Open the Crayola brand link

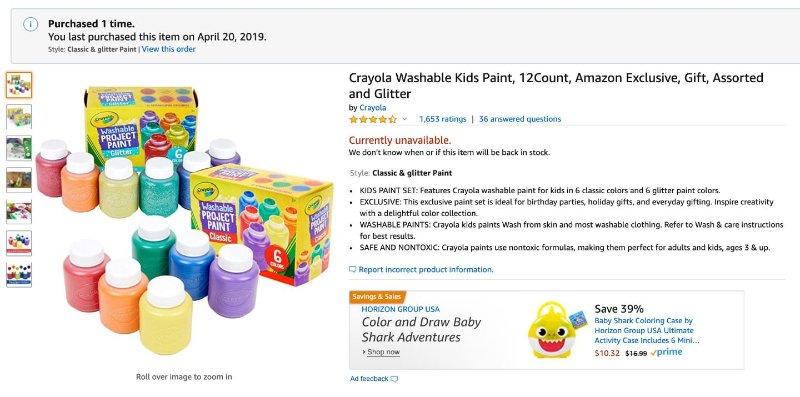372,108
